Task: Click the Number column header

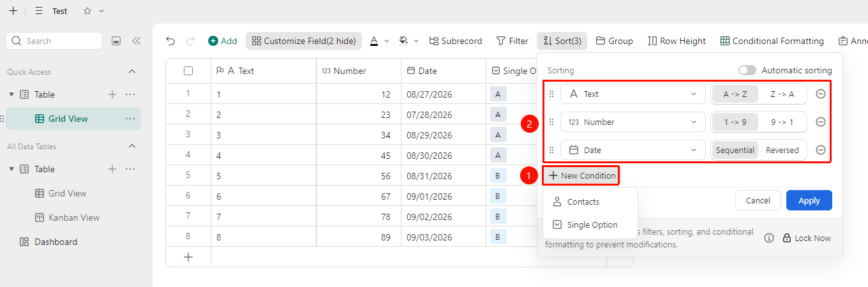Action: [359, 71]
